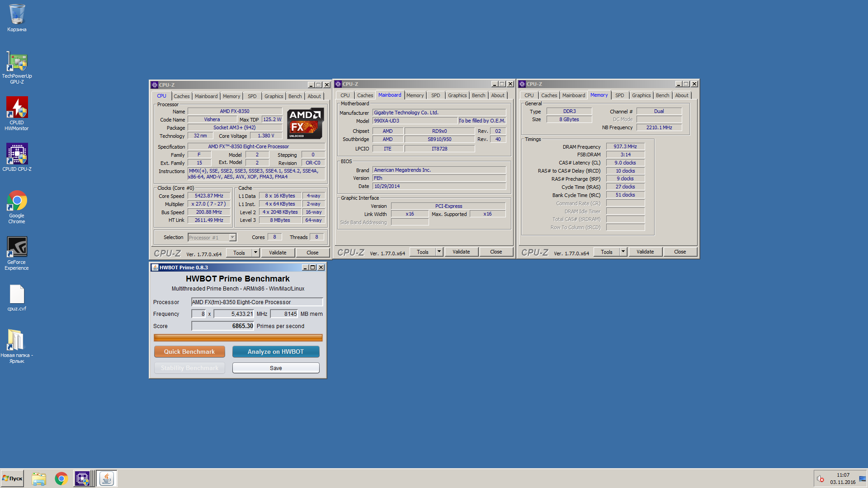
Task: Click the orange benchmark progress bar
Action: (238, 338)
